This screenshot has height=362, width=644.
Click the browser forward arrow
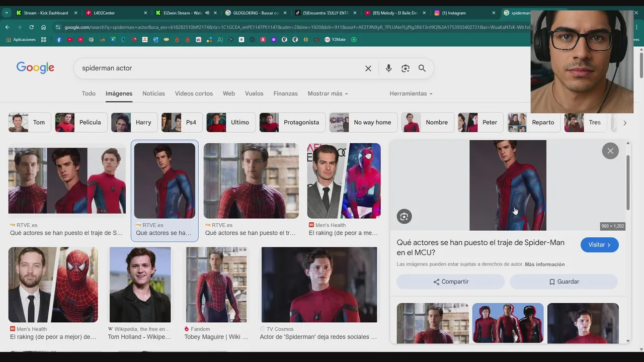tap(19, 27)
